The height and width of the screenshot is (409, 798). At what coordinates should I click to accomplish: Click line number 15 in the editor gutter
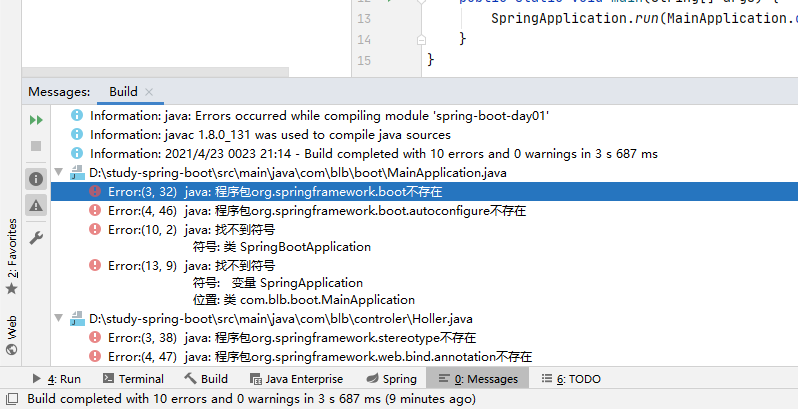(x=364, y=61)
